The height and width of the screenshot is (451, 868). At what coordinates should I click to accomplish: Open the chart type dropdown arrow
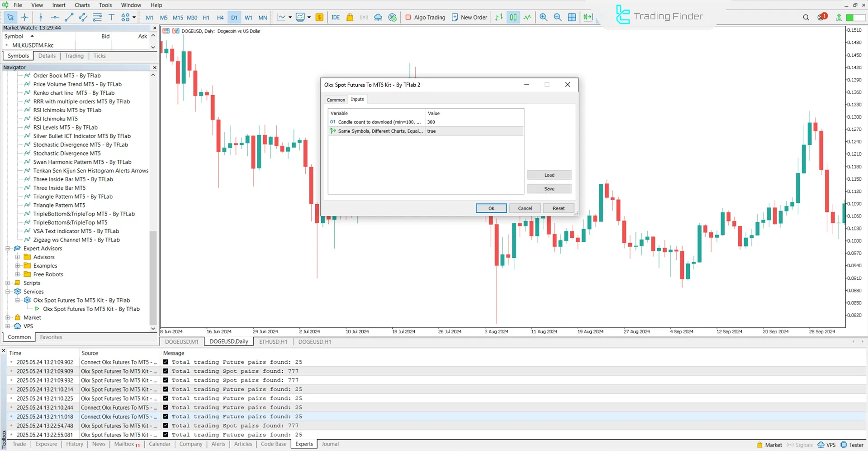(x=290, y=17)
